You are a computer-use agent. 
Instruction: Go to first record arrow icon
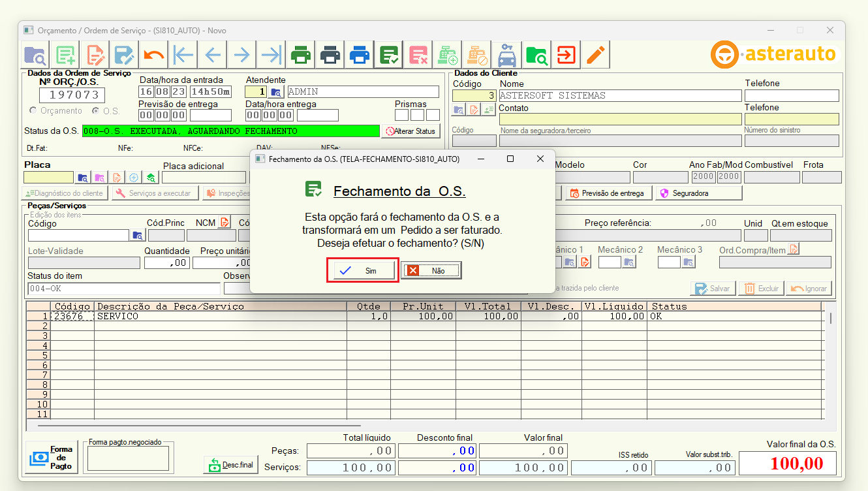(x=183, y=55)
